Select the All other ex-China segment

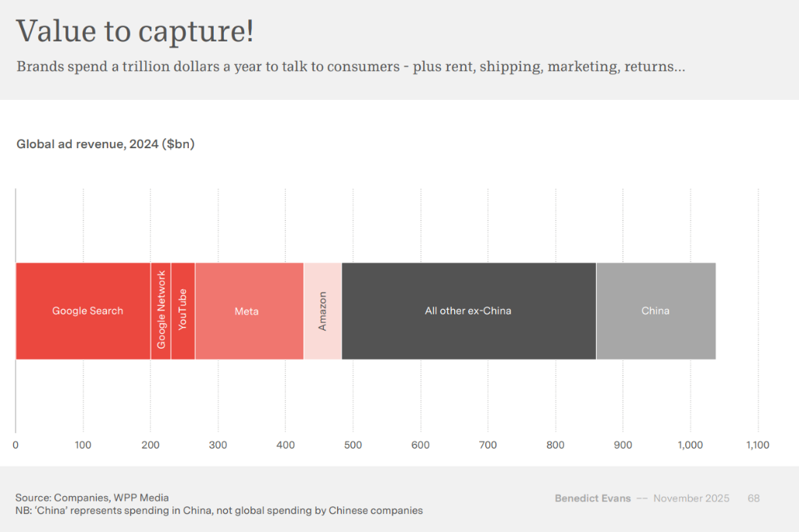[468, 310]
